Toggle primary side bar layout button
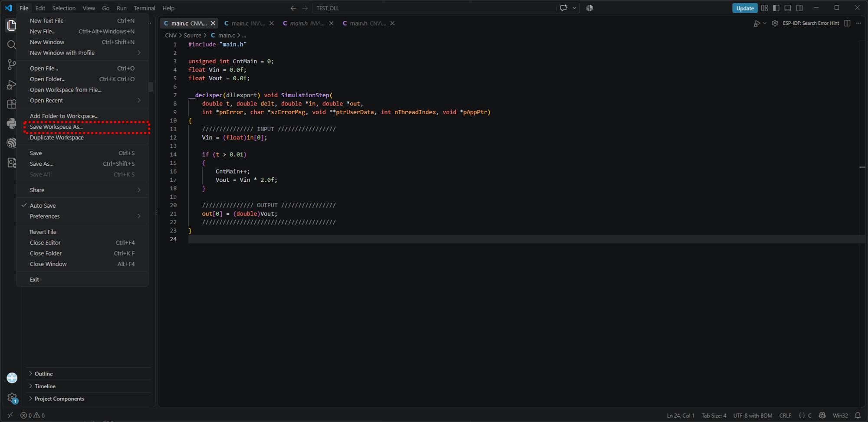 coord(776,8)
